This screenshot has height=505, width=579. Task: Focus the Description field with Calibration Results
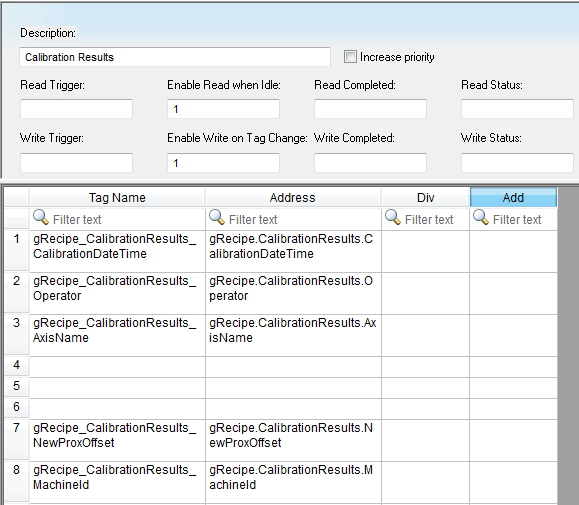coord(175,57)
